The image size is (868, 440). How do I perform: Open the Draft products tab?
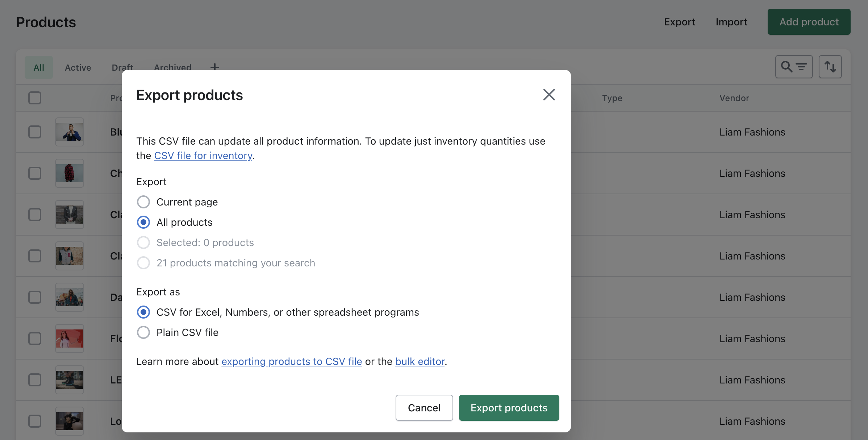click(x=122, y=67)
